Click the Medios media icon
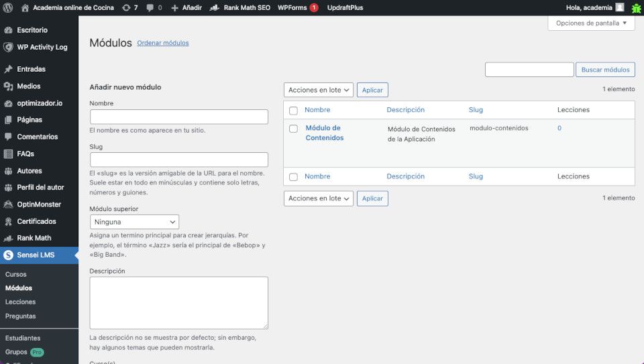 pos(8,86)
